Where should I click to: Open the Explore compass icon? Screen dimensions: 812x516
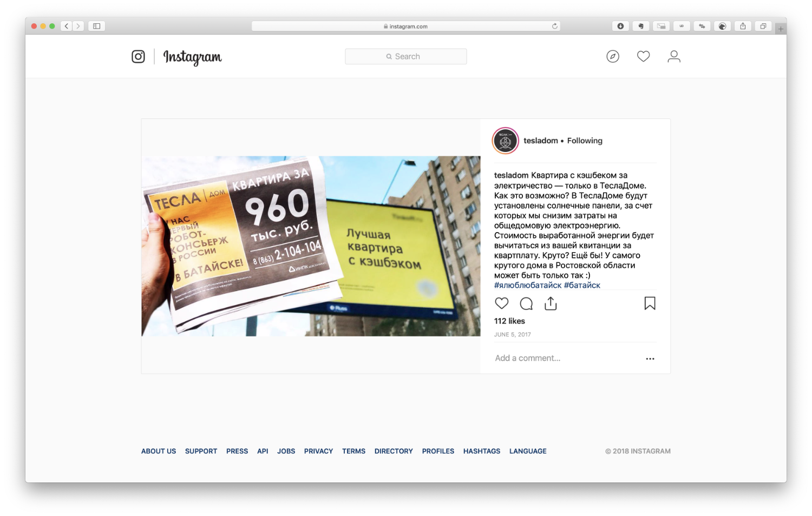613,56
